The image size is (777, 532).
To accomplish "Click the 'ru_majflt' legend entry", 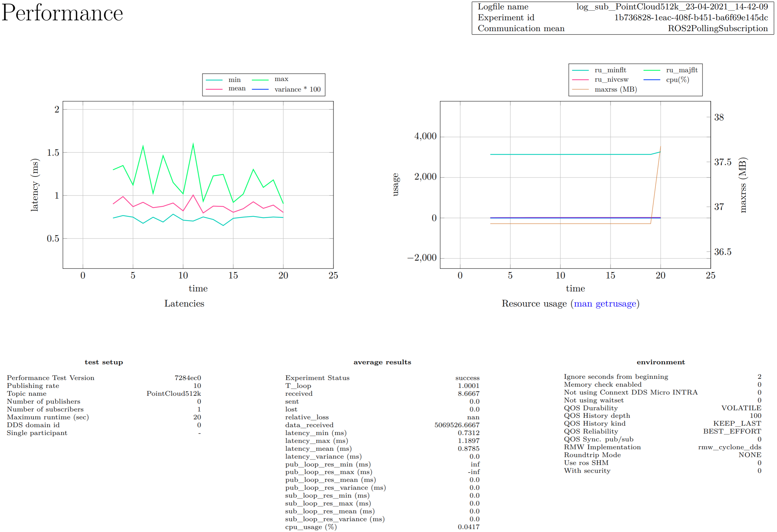I will click(x=681, y=70).
